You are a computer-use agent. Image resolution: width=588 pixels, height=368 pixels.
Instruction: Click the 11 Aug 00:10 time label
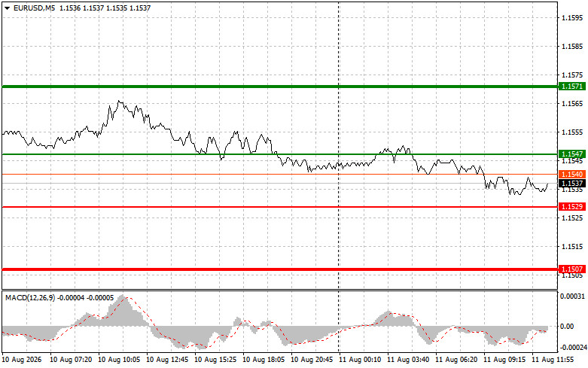tap(360, 360)
